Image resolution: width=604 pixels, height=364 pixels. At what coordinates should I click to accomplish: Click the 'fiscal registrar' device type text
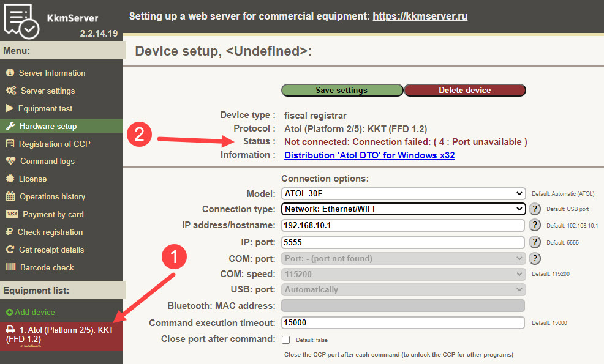tap(315, 116)
